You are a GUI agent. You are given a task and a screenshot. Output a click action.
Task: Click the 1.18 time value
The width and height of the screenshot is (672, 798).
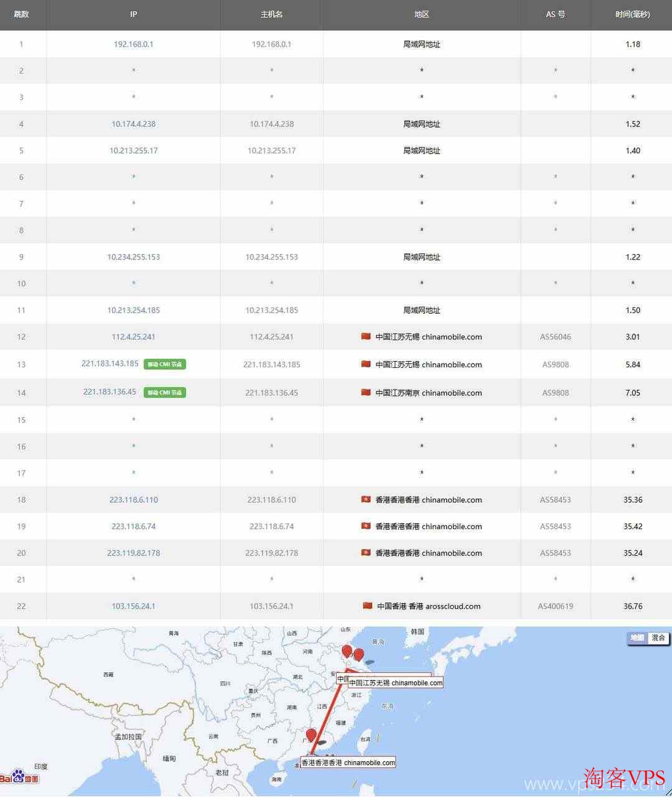point(633,44)
